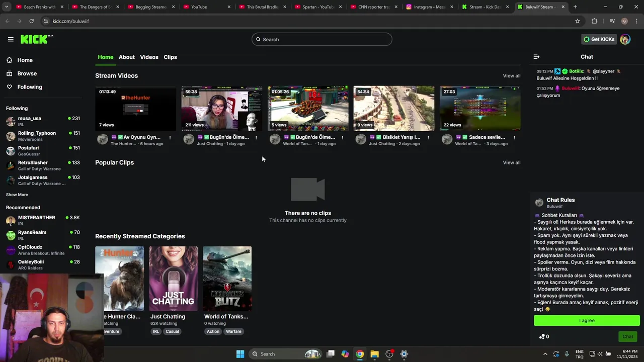This screenshot has height=362, width=644.
Task: Open Postafari channel in sidebar
Action: (x=43, y=151)
